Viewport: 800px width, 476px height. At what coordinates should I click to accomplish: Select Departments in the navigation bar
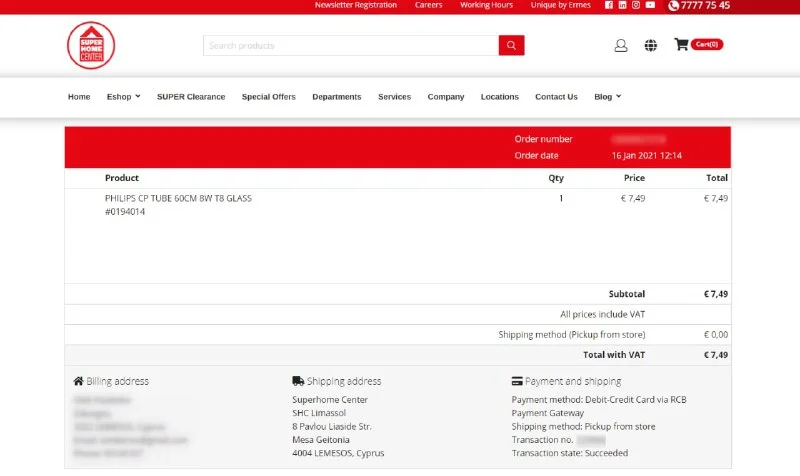click(336, 97)
